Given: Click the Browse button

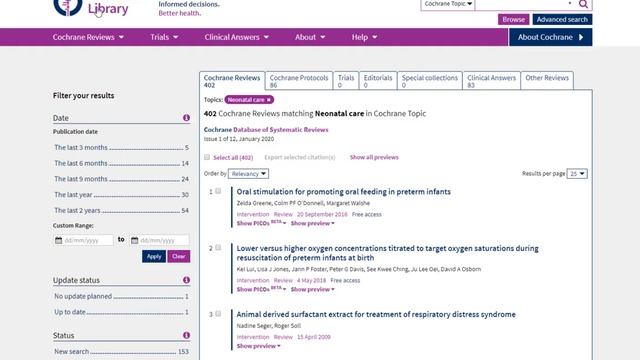Looking at the screenshot, I should pyautogui.click(x=513, y=19).
